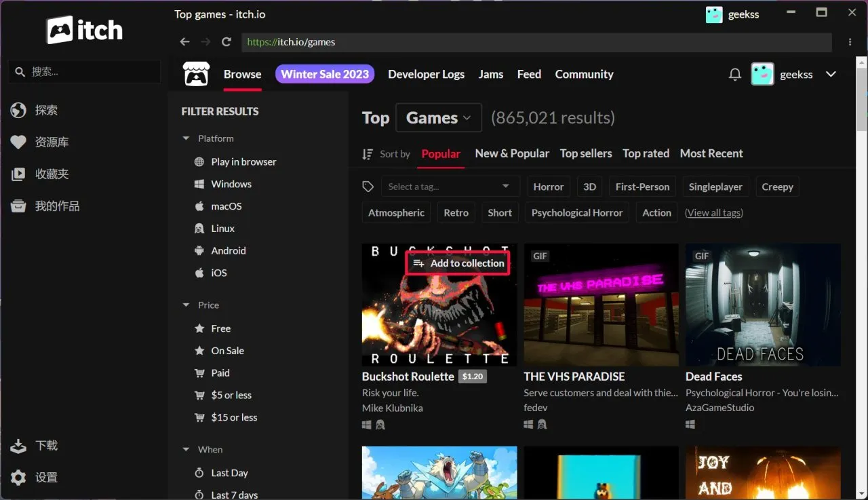Go back with the browser back arrow
This screenshot has height=500, width=868.
click(184, 42)
